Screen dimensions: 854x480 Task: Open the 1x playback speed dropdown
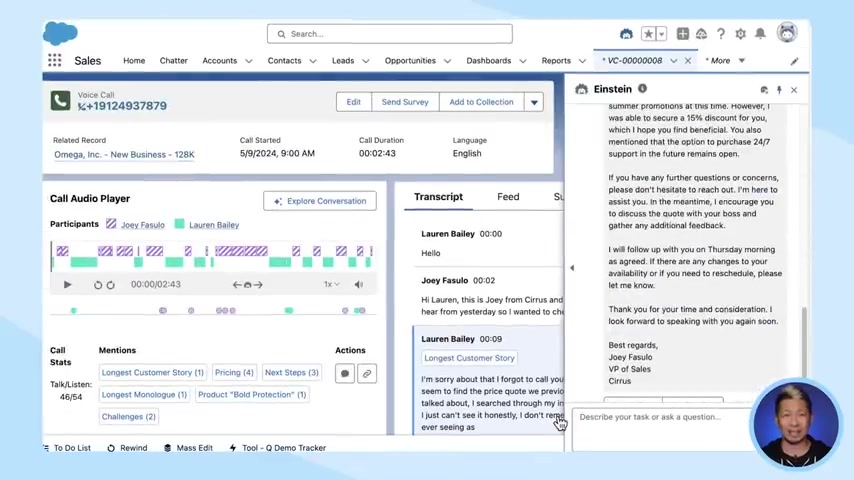331,284
